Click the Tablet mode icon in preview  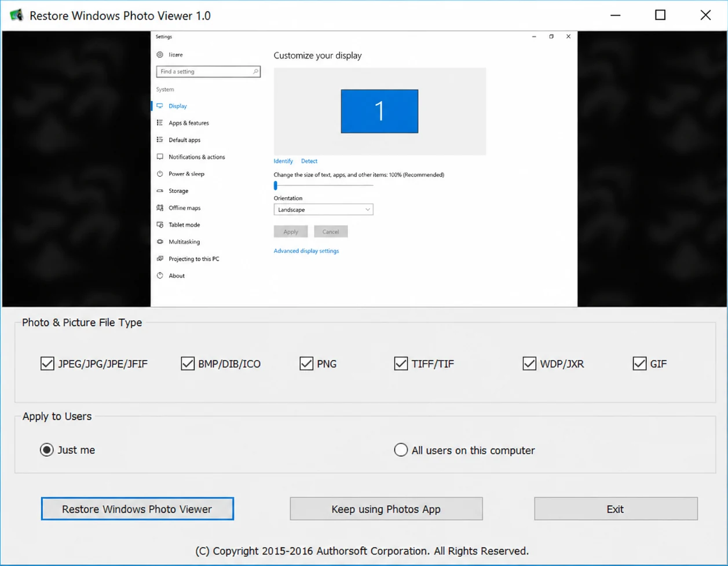pos(160,225)
